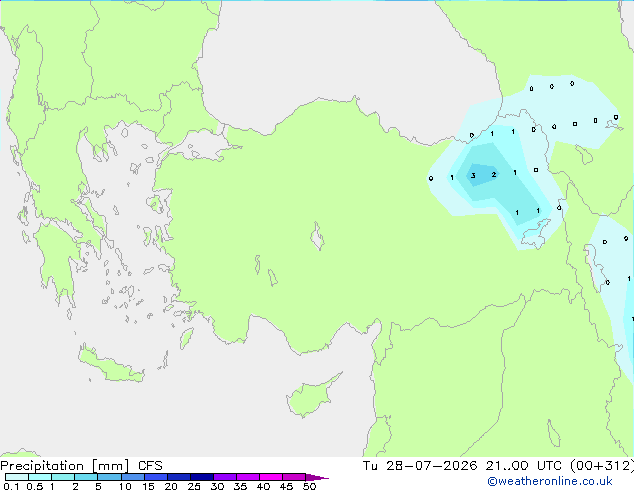
Task: Click the '2' precipitation value beside the 3
Action: [494, 175]
